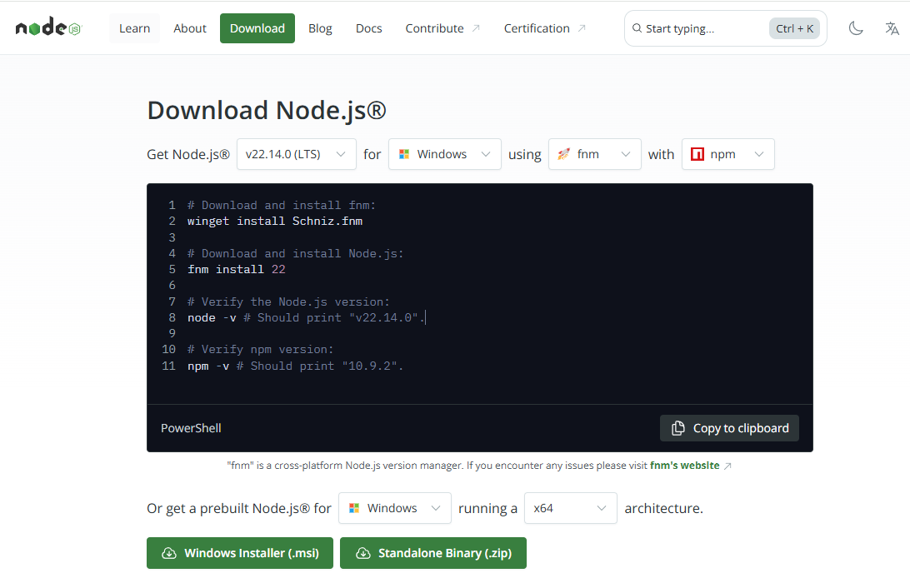Click the download icon on Windows Installer
The width and height of the screenshot is (910, 588).
pyautogui.click(x=168, y=553)
